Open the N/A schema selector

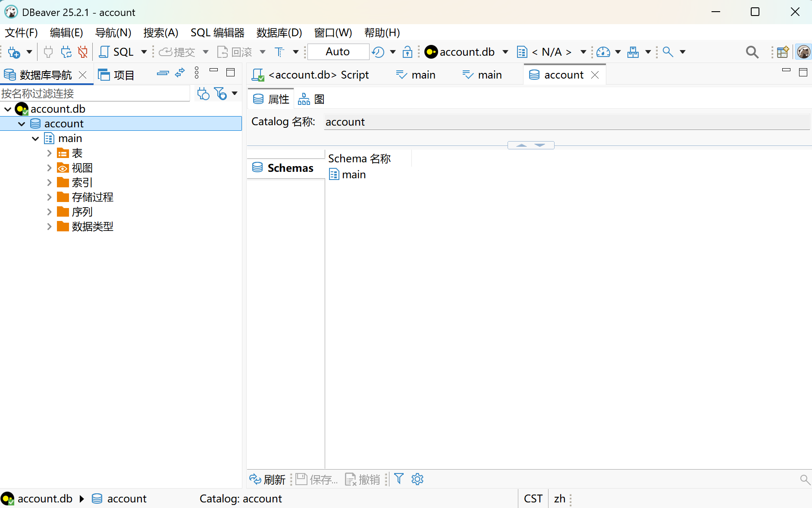click(552, 52)
